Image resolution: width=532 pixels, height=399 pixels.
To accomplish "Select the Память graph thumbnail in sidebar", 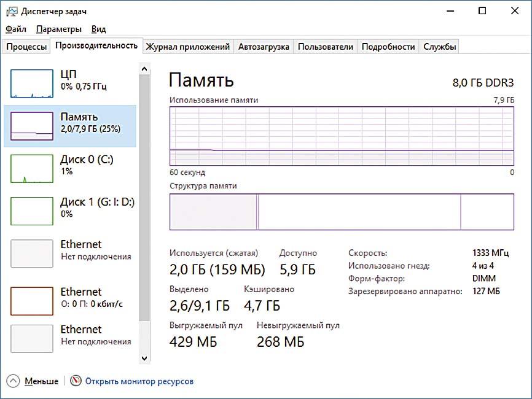I will (x=32, y=126).
